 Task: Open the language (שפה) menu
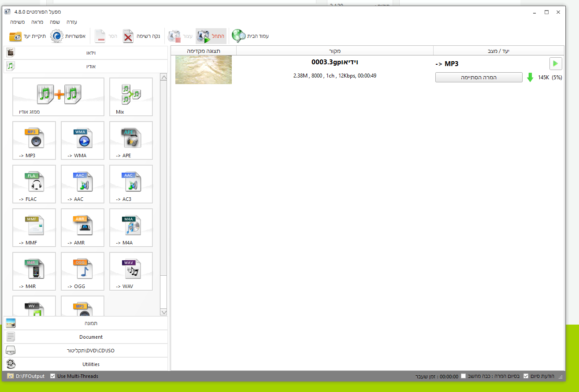point(55,22)
